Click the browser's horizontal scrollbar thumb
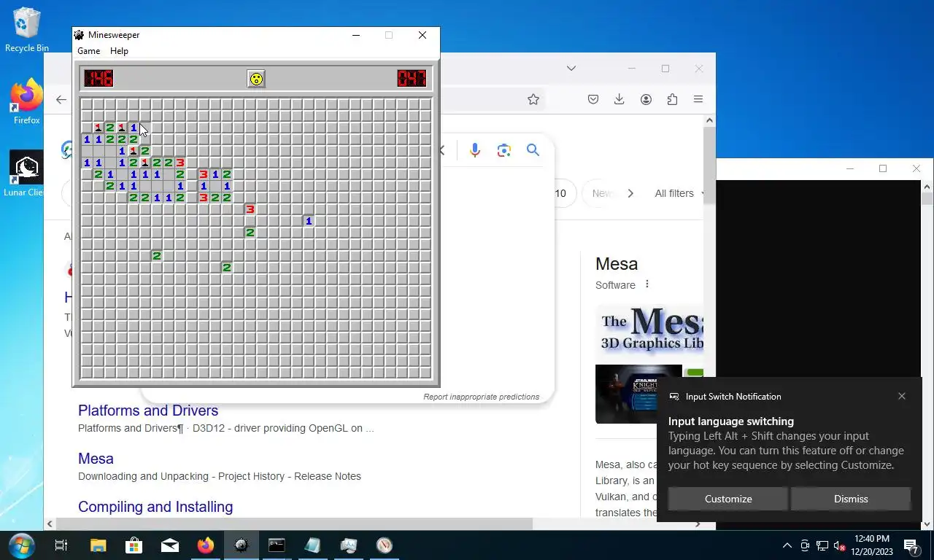 295,524
